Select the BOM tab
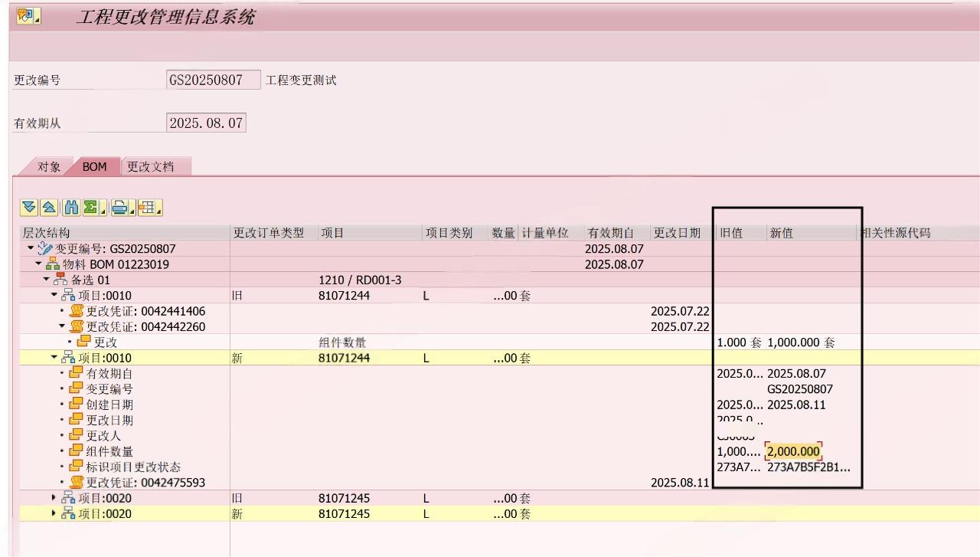 click(x=93, y=165)
